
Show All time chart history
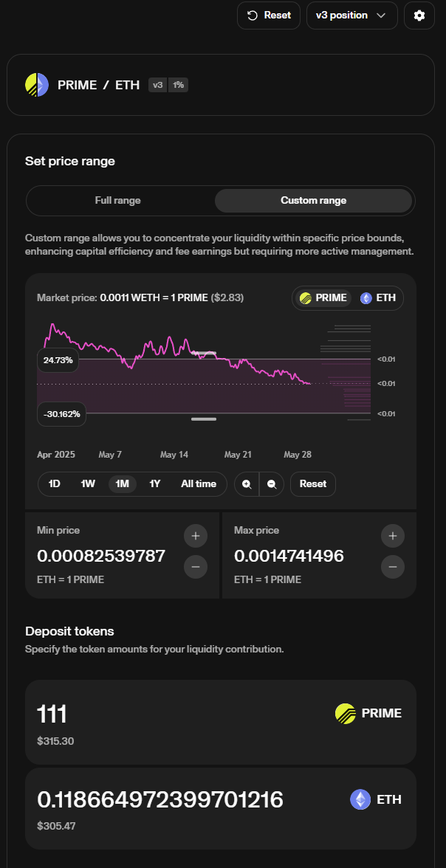[199, 484]
